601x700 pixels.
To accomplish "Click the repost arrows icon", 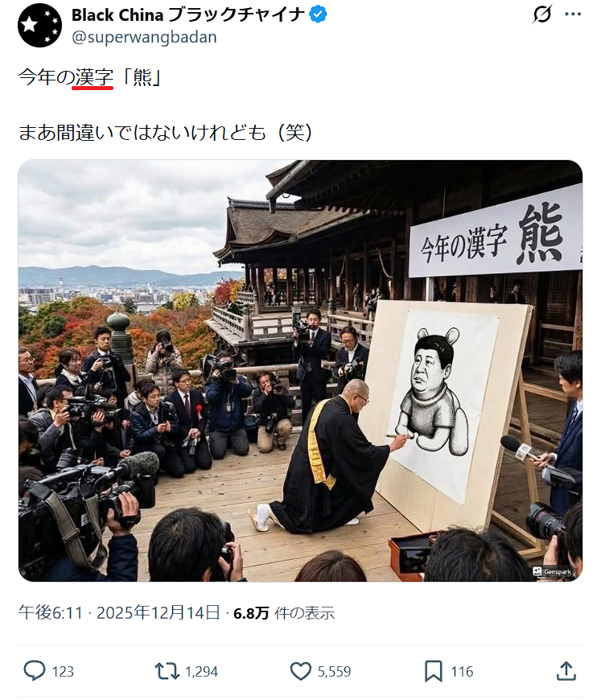I will (167, 671).
